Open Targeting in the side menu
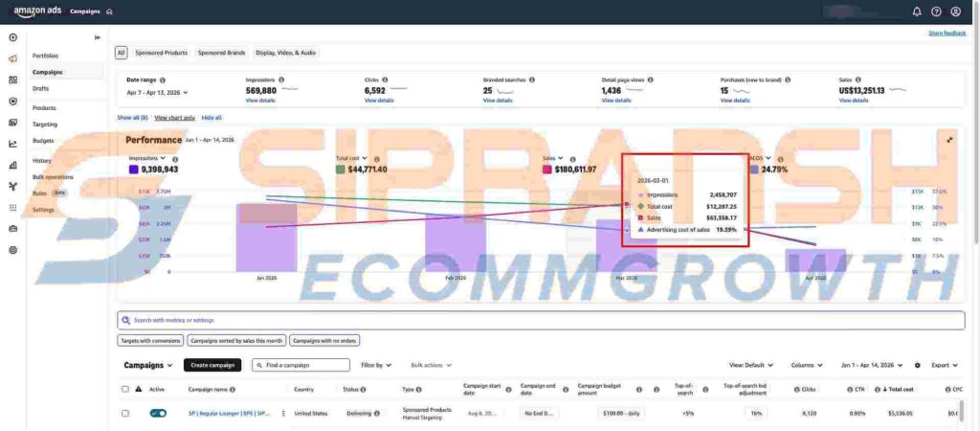 click(x=45, y=124)
